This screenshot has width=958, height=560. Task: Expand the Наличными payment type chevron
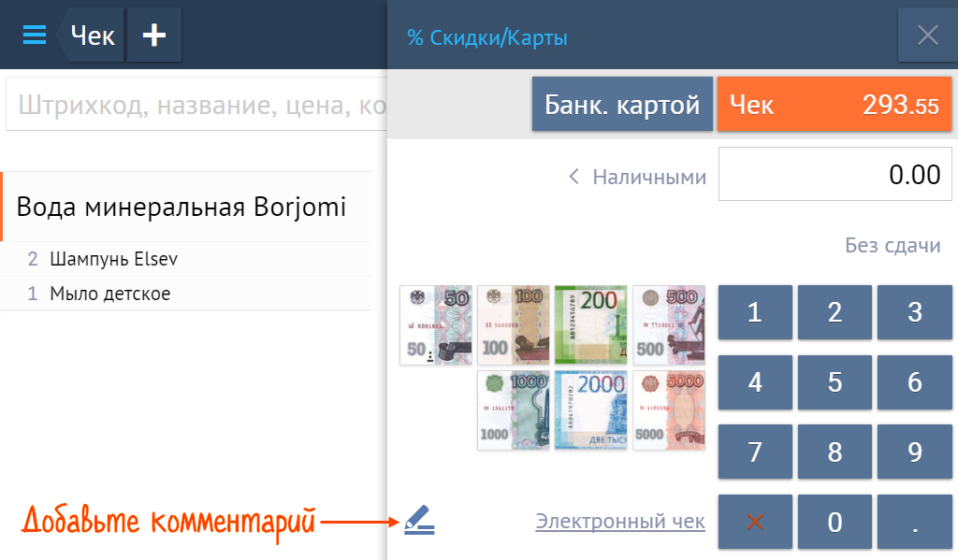point(574,176)
